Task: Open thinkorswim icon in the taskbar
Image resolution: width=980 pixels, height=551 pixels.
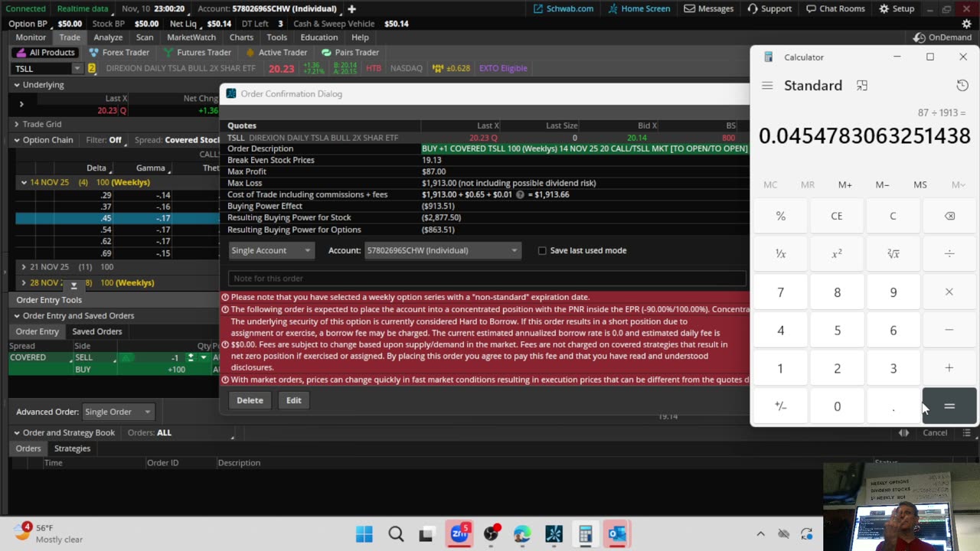Action: (554, 533)
